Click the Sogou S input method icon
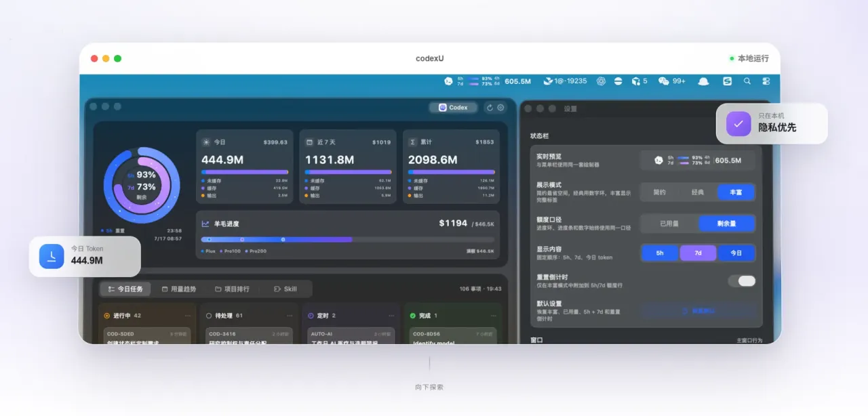Screen dimensions: 868x416 (727, 81)
